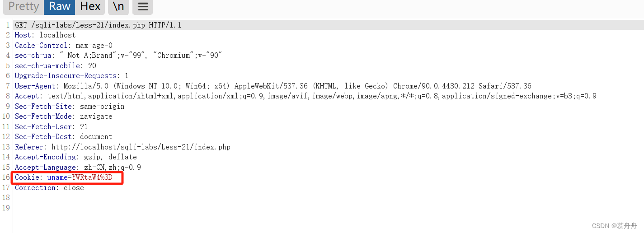Click line number 16 in the gutter

coord(6,177)
